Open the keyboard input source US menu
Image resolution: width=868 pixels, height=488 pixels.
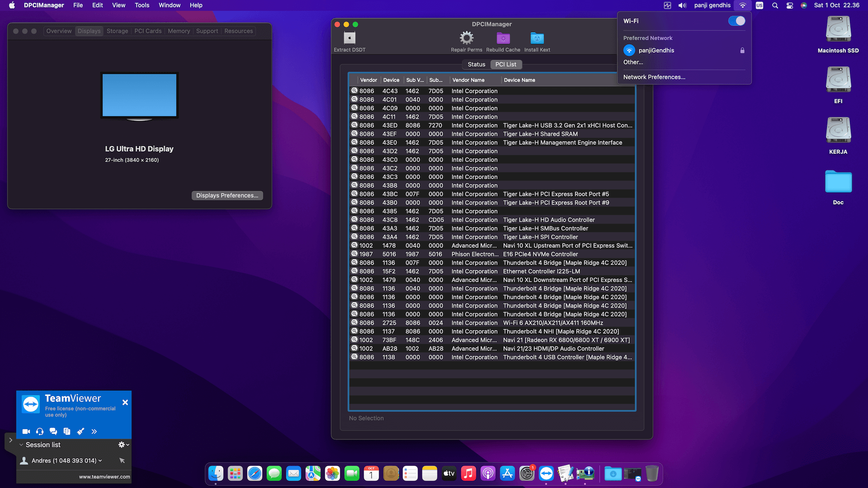click(x=759, y=5)
